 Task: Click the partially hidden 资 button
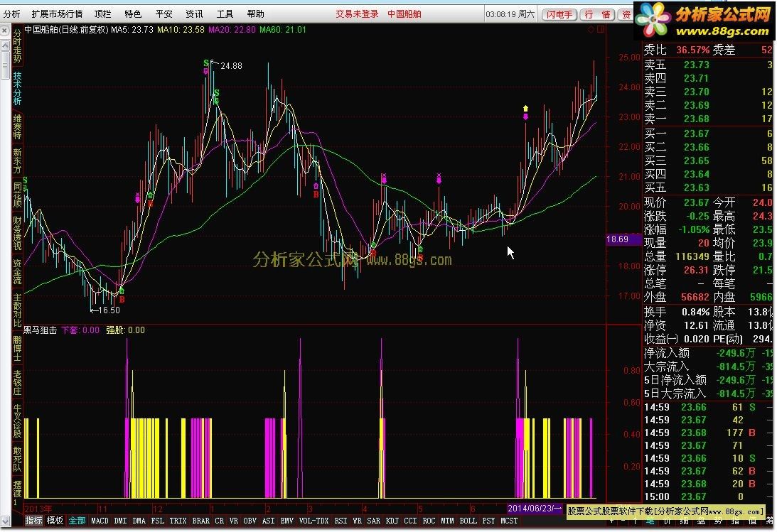pos(626,14)
